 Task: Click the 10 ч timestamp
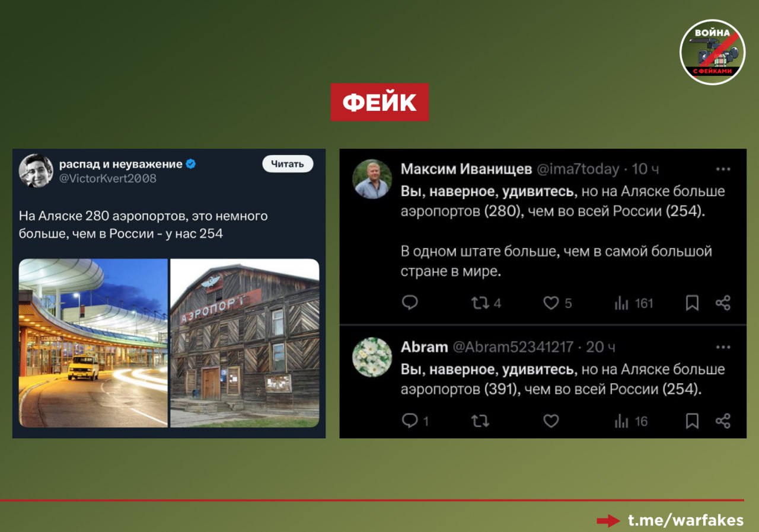pos(645,169)
